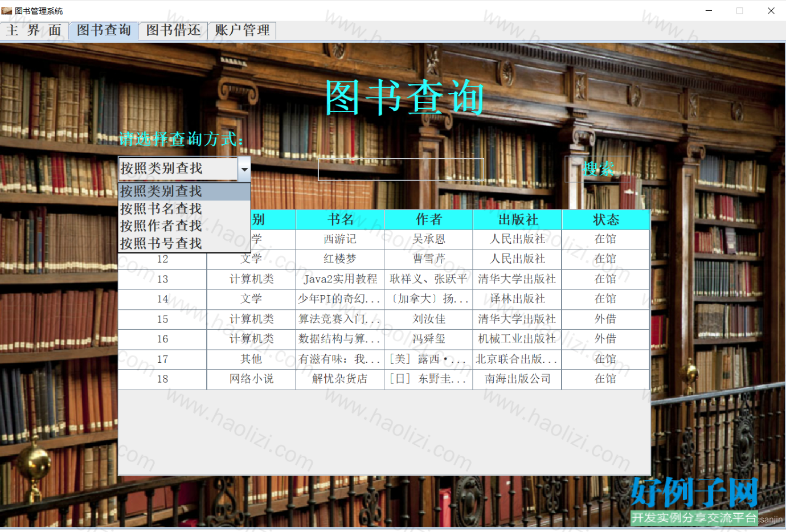
Task: Select the 西游记 book name cell
Action: tap(340, 239)
